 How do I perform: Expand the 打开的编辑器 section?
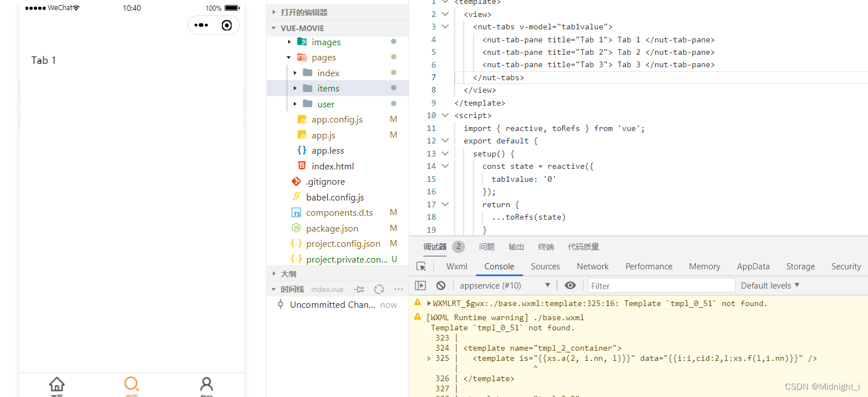coord(274,12)
